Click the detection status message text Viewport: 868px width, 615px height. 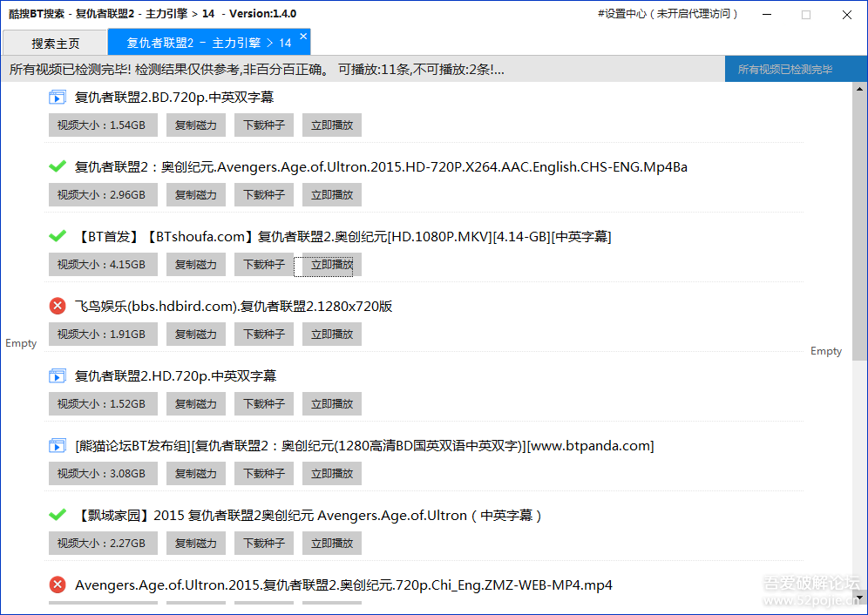point(256,70)
